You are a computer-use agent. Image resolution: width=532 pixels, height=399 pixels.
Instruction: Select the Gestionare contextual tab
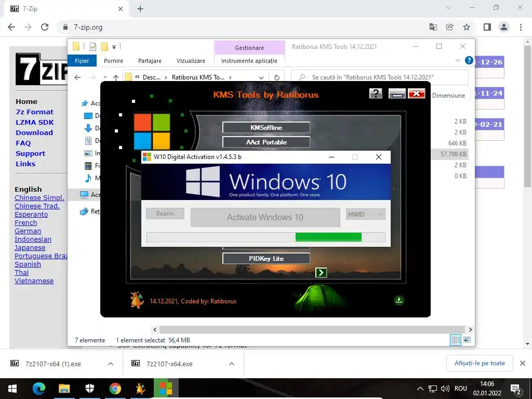coord(249,47)
